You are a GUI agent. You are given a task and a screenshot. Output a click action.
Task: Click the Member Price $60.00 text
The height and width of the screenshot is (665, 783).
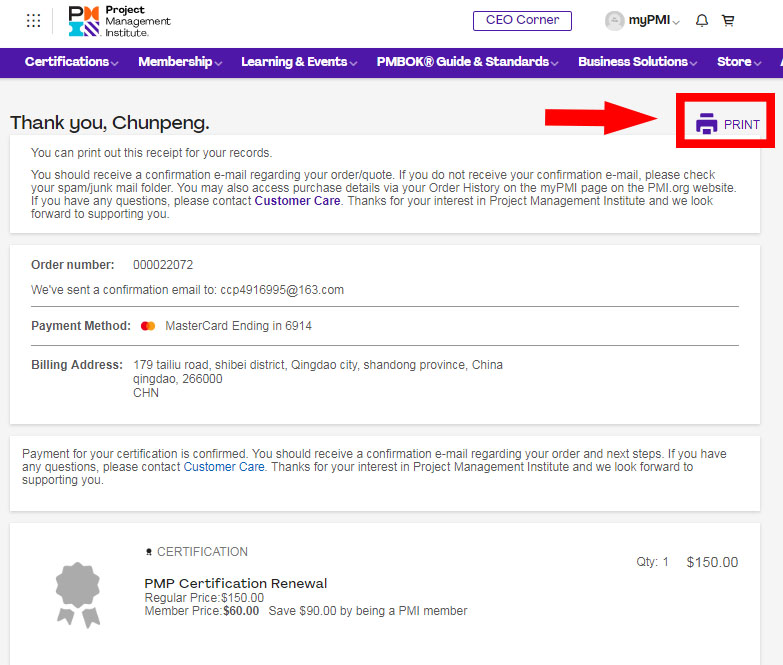click(x=202, y=611)
